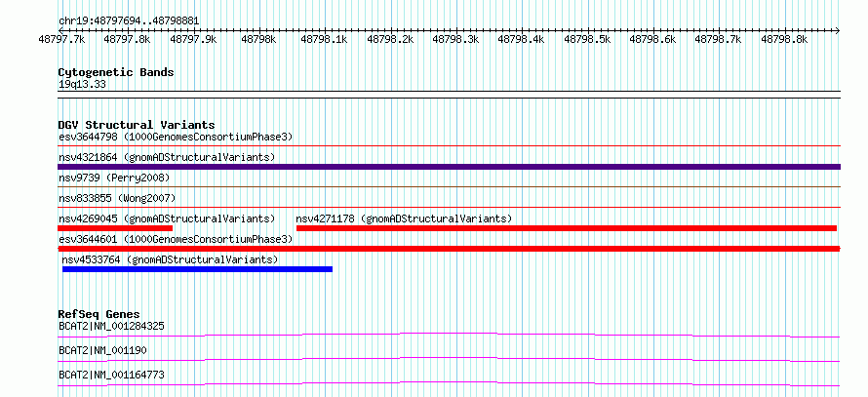Image resolution: width=868 pixels, height=397 pixels.
Task: Open the DGV Structural Variants track title
Action: pos(137,125)
